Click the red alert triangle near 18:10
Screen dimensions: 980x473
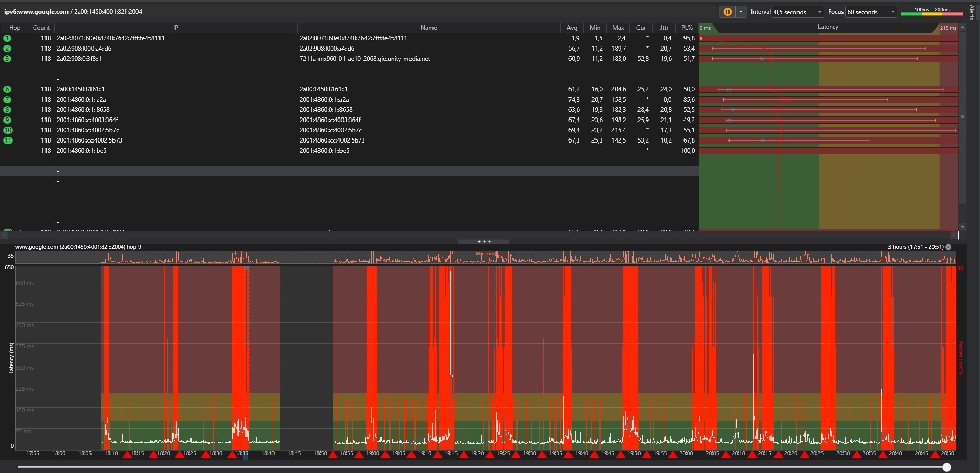tap(127, 454)
